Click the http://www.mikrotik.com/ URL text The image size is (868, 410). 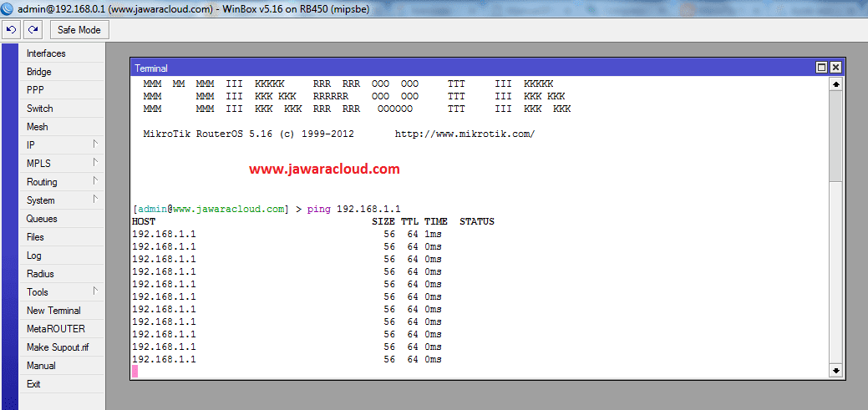pyautogui.click(x=465, y=134)
